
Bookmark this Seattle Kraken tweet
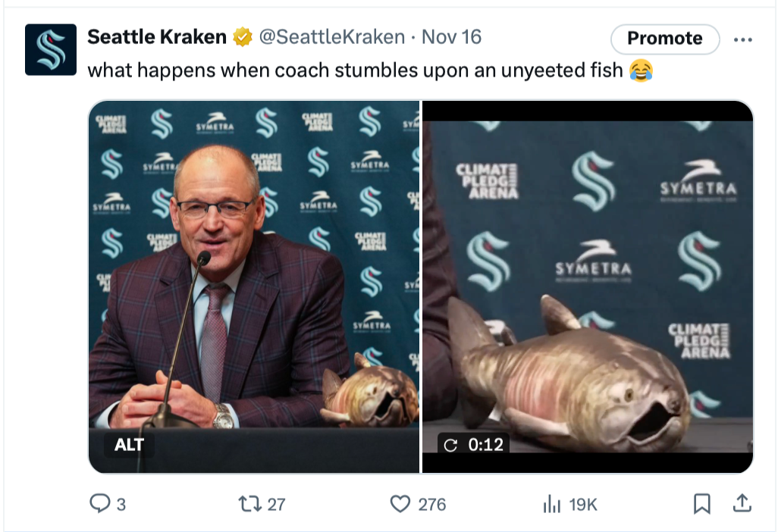(x=701, y=504)
